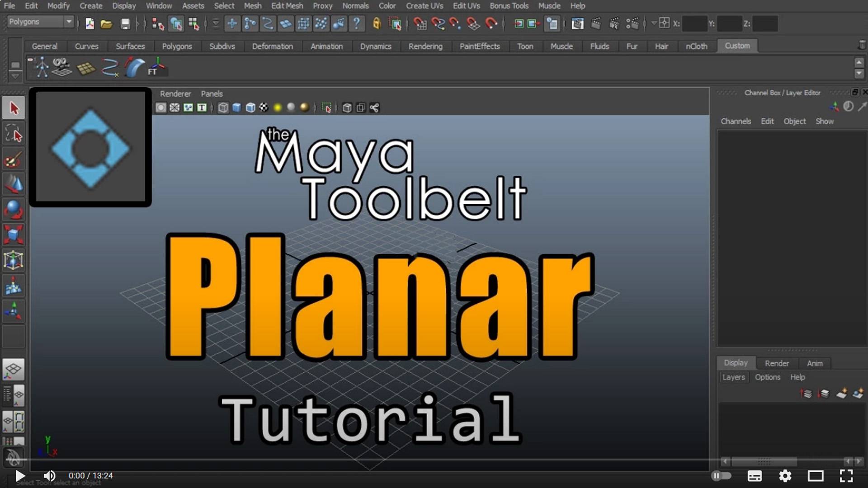Screen dimensions: 868x488
Task: Save the scene using the save icon
Action: 125,23
